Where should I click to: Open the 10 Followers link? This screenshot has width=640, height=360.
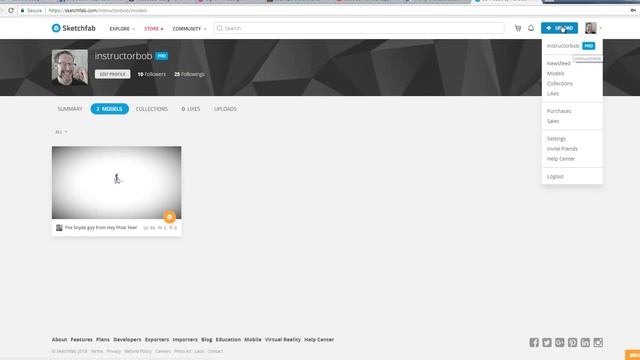(x=151, y=74)
